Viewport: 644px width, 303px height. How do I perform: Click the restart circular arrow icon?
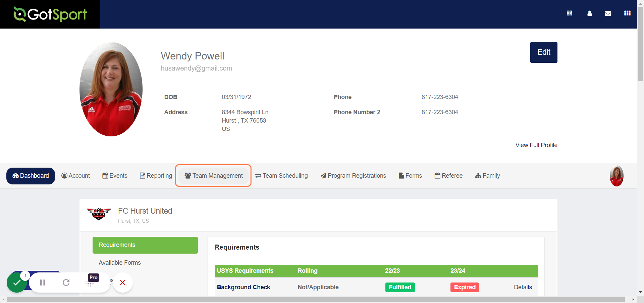[66, 283]
